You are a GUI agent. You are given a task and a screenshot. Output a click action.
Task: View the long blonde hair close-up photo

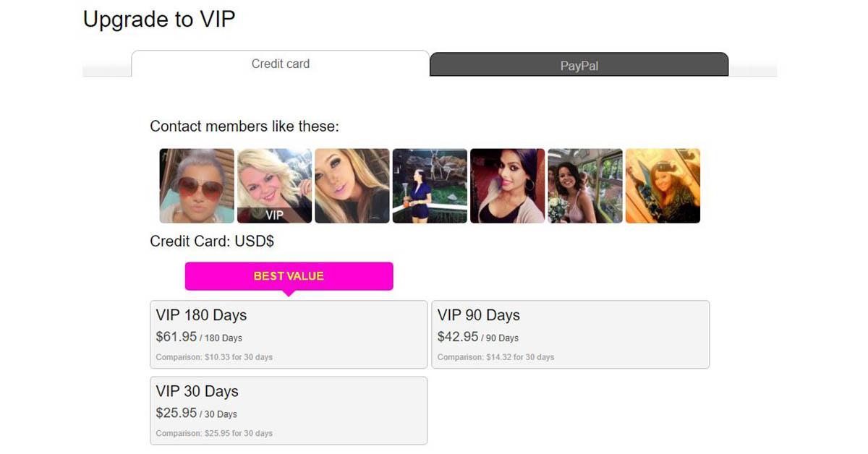pos(352,186)
